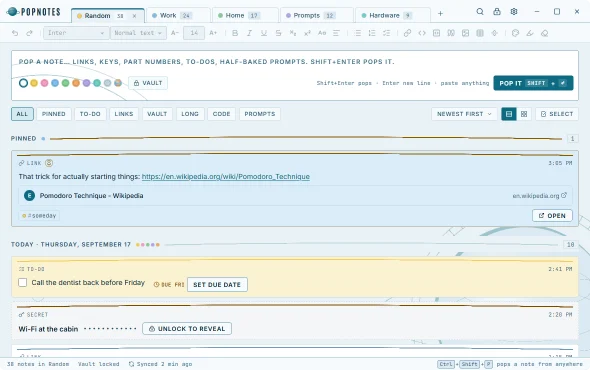The width and height of the screenshot is (590, 370).
Task: Switch to the Home tab
Action: point(245,15)
